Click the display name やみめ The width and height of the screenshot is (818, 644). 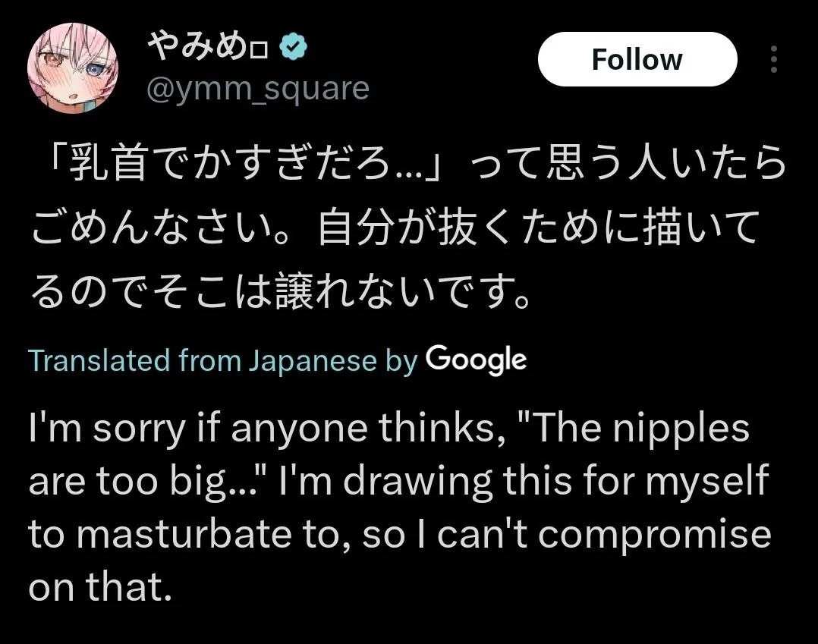pyautogui.click(x=197, y=49)
